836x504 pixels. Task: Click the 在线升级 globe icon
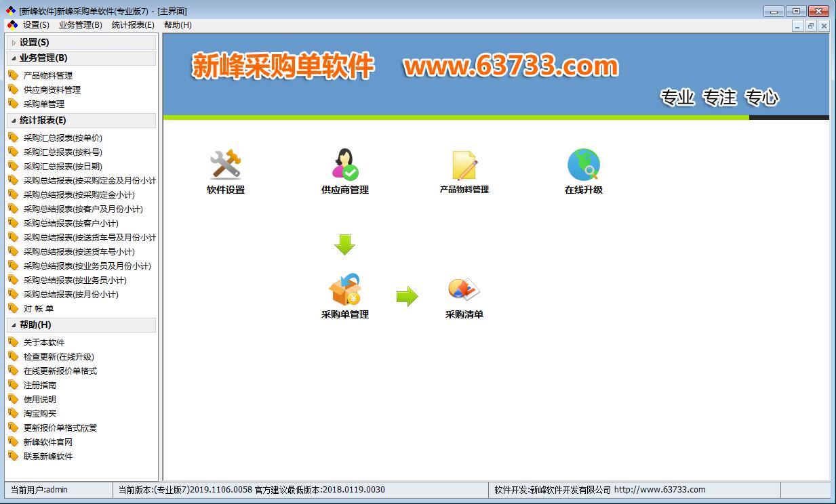[x=584, y=164]
